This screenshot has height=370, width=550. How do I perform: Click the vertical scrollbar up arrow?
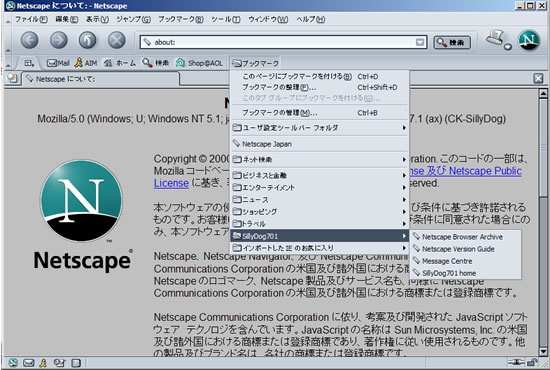(x=543, y=93)
